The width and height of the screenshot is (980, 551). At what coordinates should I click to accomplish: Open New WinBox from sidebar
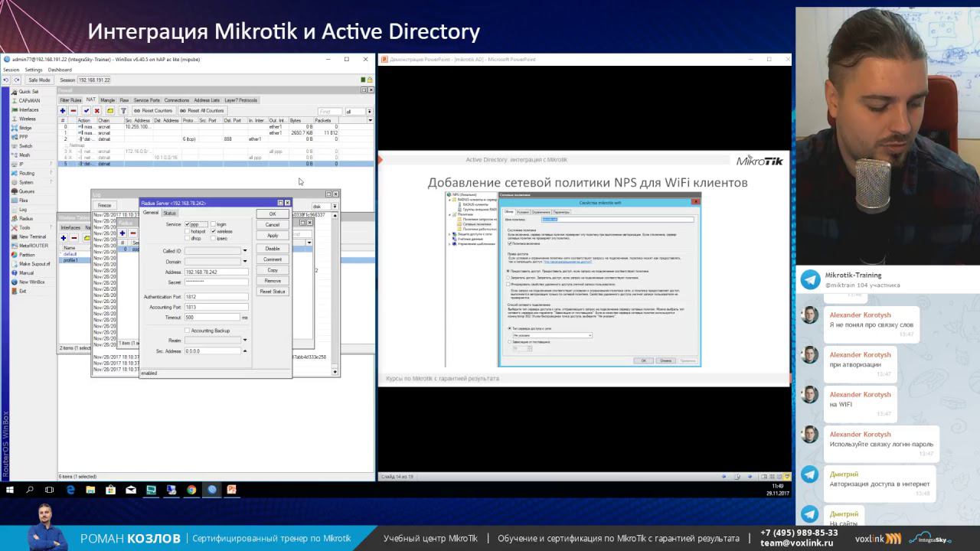(x=31, y=282)
